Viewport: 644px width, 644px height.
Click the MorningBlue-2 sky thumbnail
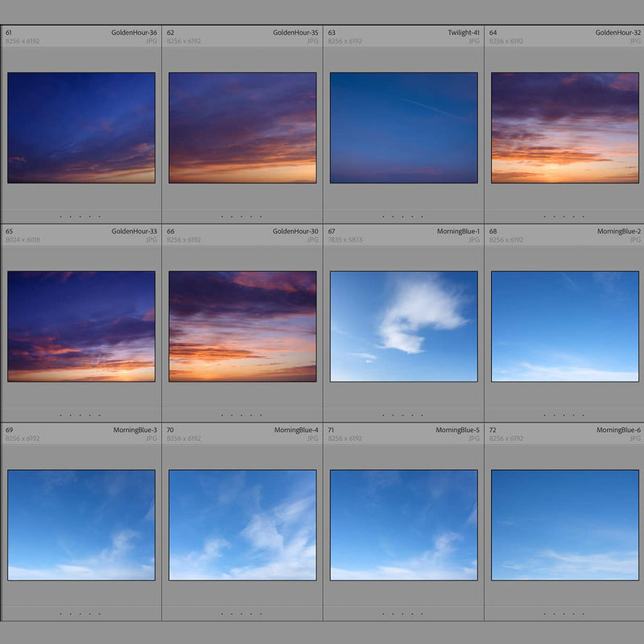(564, 326)
